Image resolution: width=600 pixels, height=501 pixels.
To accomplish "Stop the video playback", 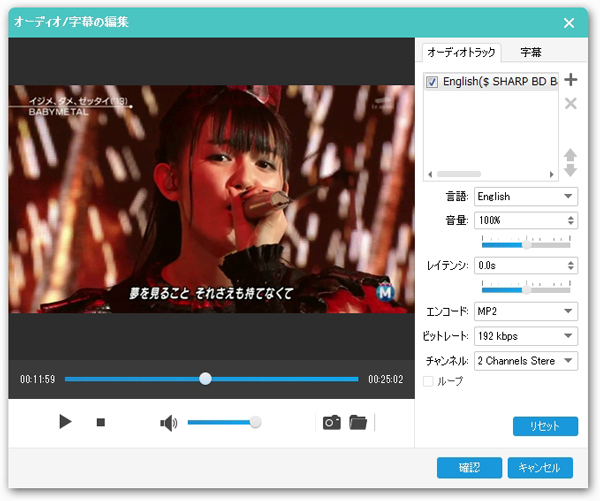I will point(100,423).
